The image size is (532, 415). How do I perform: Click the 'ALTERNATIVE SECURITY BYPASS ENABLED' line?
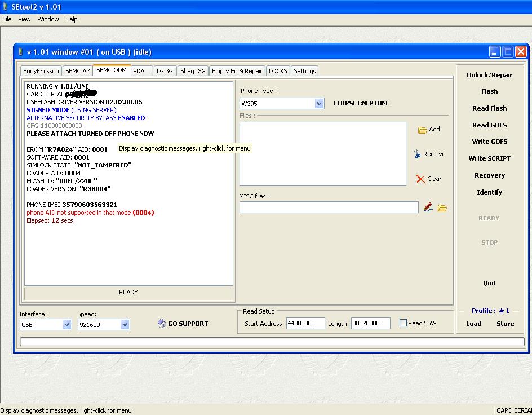click(x=86, y=118)
